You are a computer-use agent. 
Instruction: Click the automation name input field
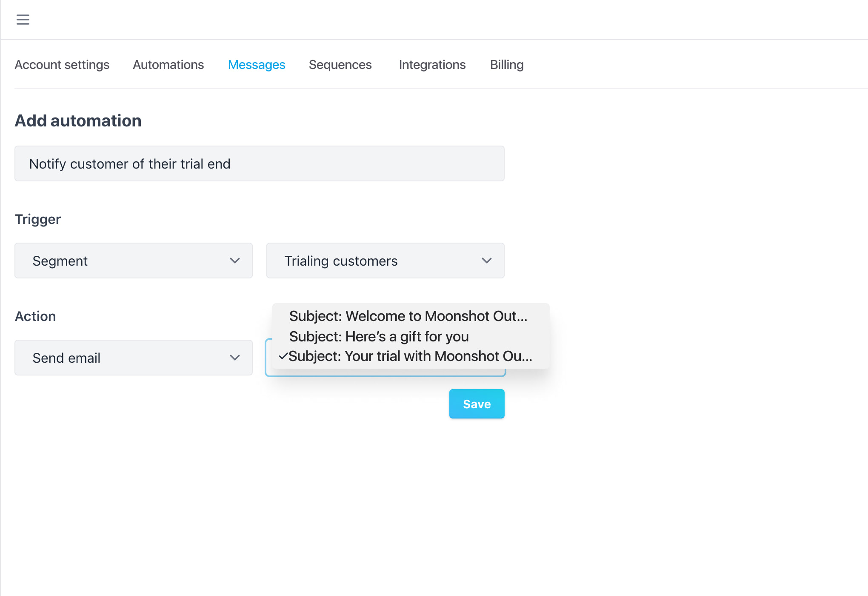(259, 164)
